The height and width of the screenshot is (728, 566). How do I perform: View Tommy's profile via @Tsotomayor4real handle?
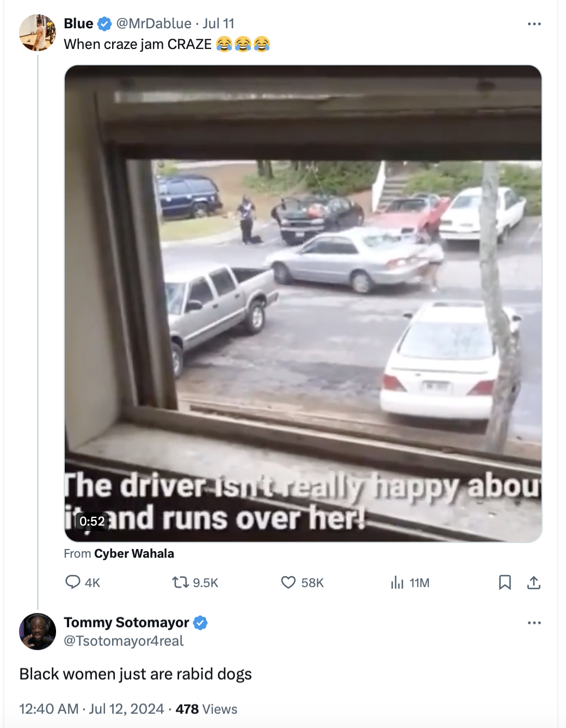coord(124,641)
